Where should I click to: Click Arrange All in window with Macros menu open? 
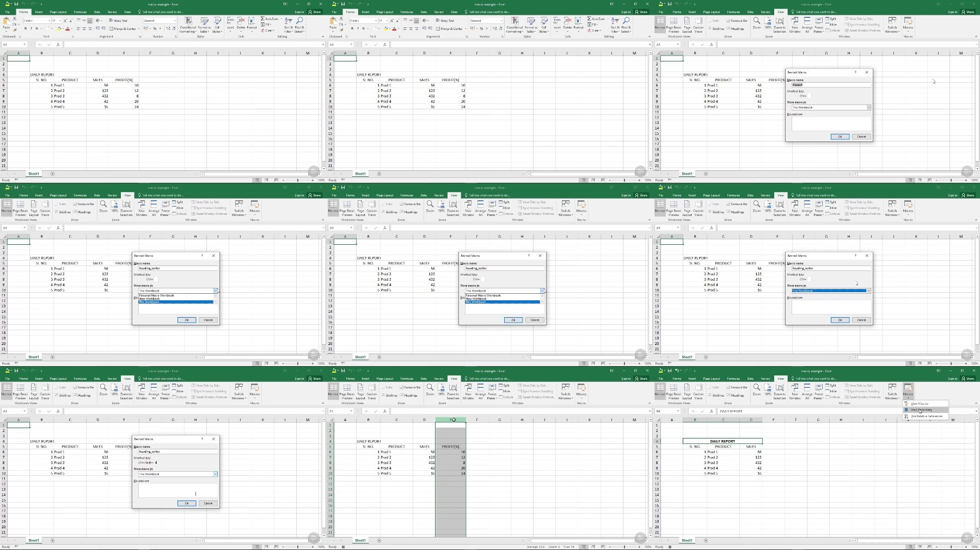(807, 391)
